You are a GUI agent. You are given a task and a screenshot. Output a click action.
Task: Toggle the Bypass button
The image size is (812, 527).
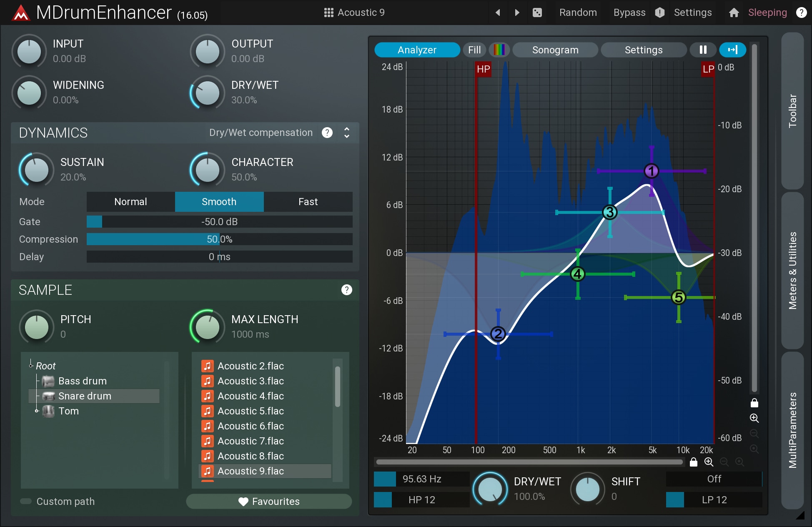click(629, 13)
